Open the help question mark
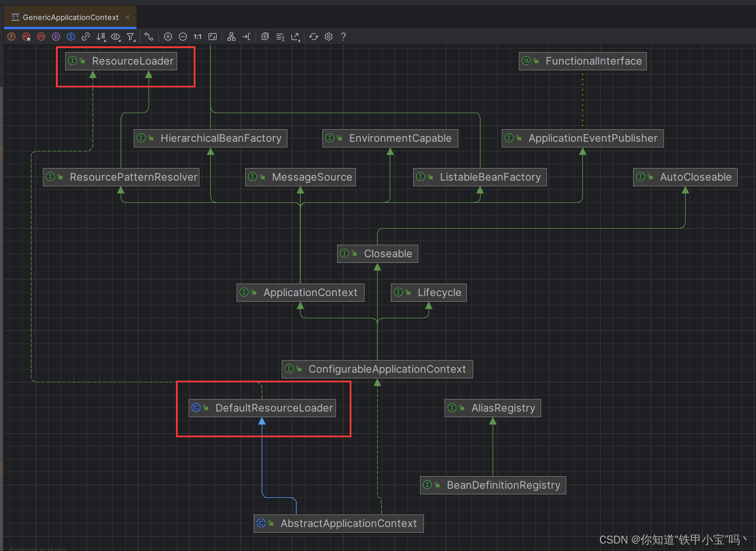Screen dimensions: 756x551 coord(343,37)
